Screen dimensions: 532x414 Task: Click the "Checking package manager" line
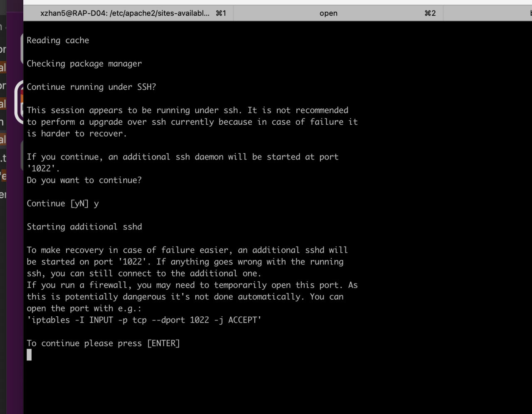[x=84, y=64]
